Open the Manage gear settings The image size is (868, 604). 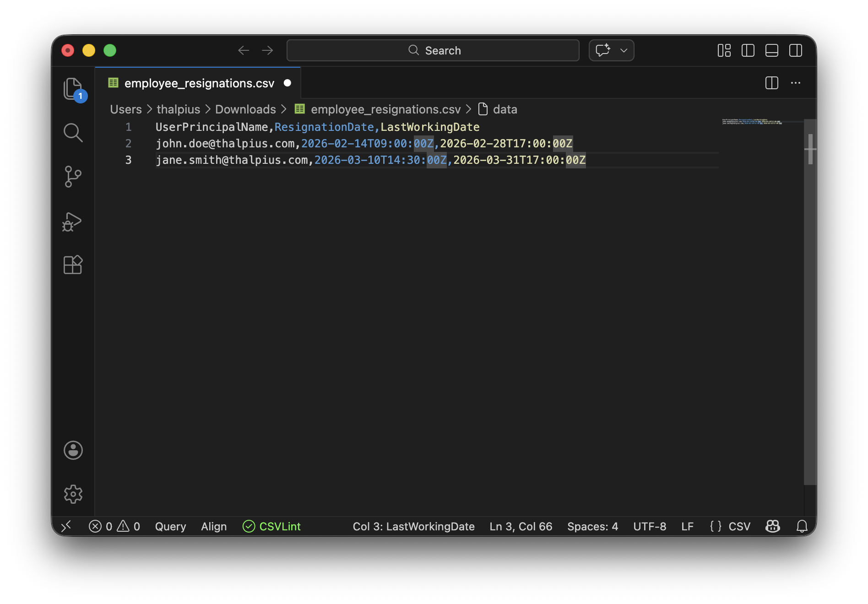[x=73, y=494]
